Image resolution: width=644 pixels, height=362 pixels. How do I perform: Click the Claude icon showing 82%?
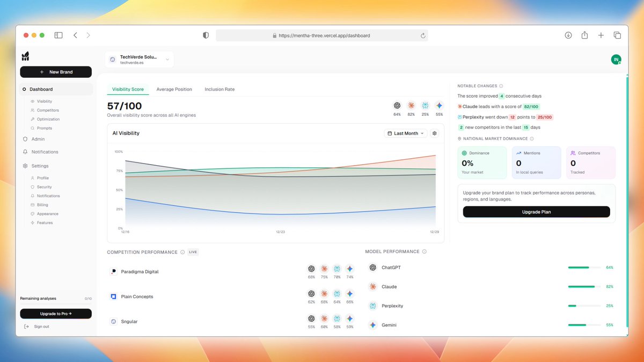tap(411, 106)
